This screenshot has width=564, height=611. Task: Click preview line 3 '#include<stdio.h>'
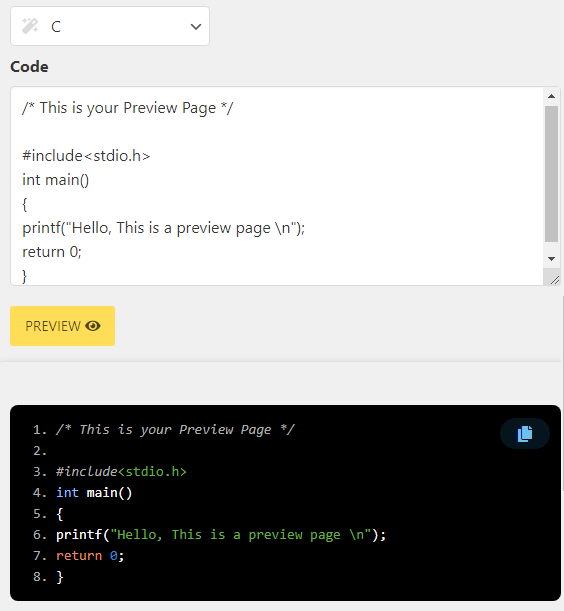click(x=121, y=471)
